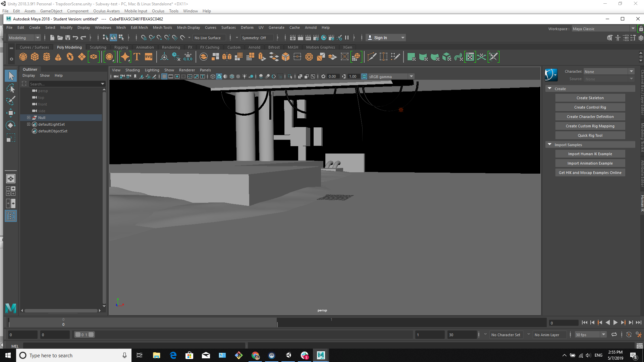Open Unity from the Windows taskbar

[288, 355]
